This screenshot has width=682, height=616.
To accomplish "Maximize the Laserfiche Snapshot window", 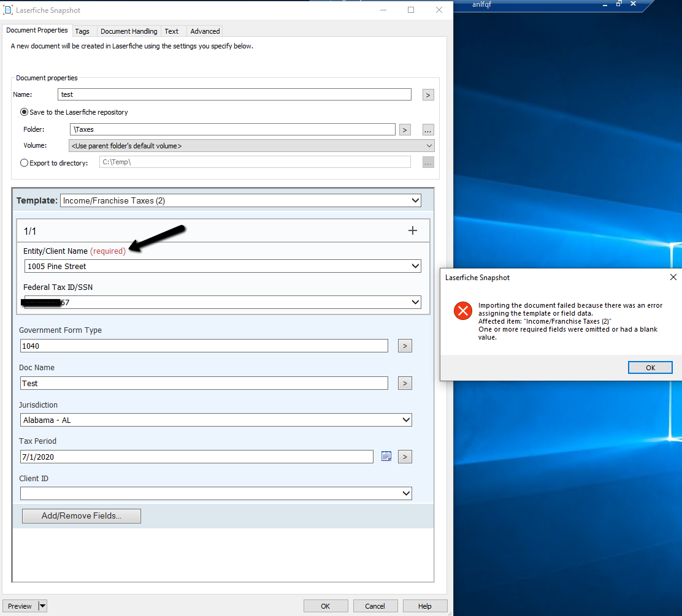I will point(410,10).
